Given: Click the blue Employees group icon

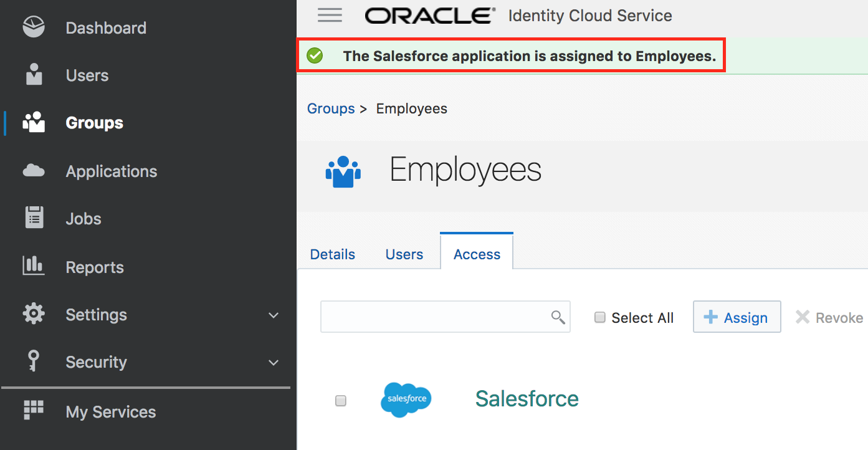Looking at the screenshot, I should pos(343,171).
